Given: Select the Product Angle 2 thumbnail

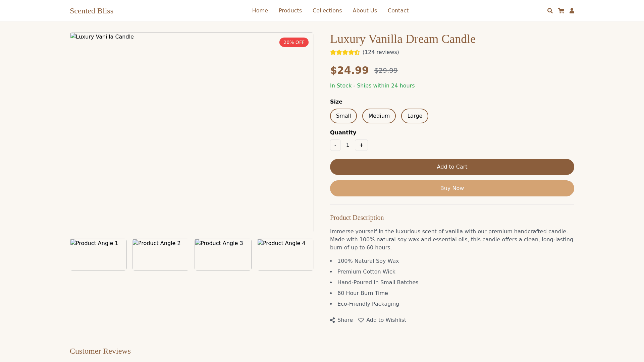Looking at the screenshot, I should pos(161,255).
